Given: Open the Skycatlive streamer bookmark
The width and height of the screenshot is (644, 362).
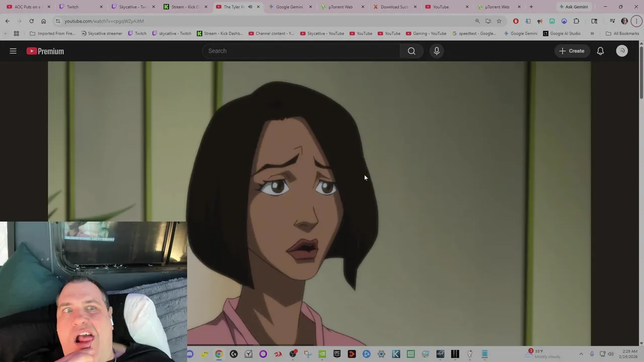Looking at the screenshot, I should 101,34.
